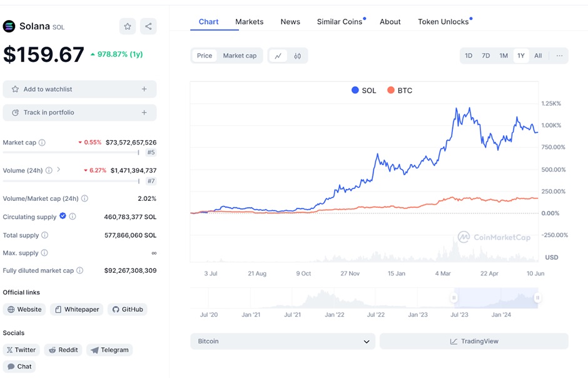Click right handle of timeline range slider

(x=537, y=298)
